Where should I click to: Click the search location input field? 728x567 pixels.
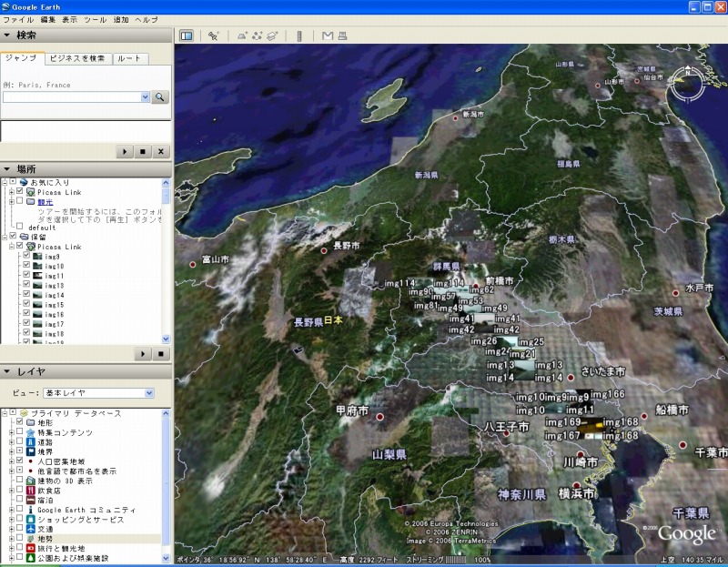click(71, 96)
